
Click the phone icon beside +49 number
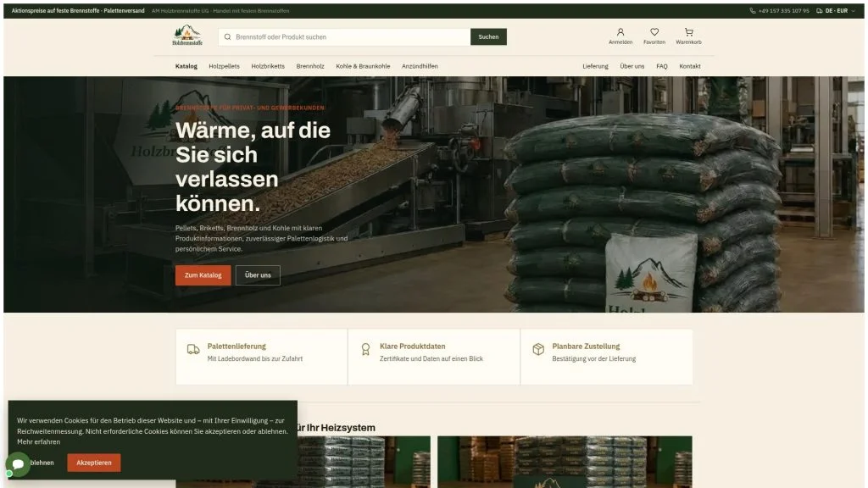click(753, 10)
